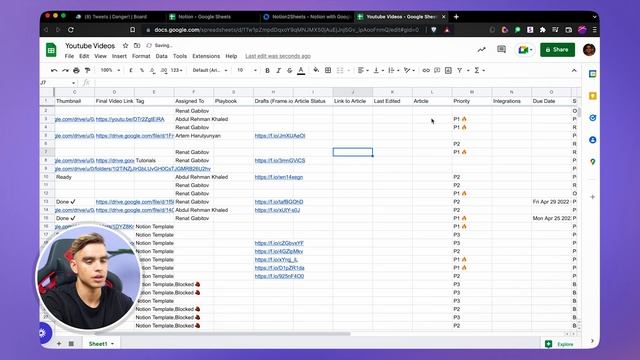Viewport: 640px width, 360px height.
Task: Open the Format menu
Action: tap(141, 56)
